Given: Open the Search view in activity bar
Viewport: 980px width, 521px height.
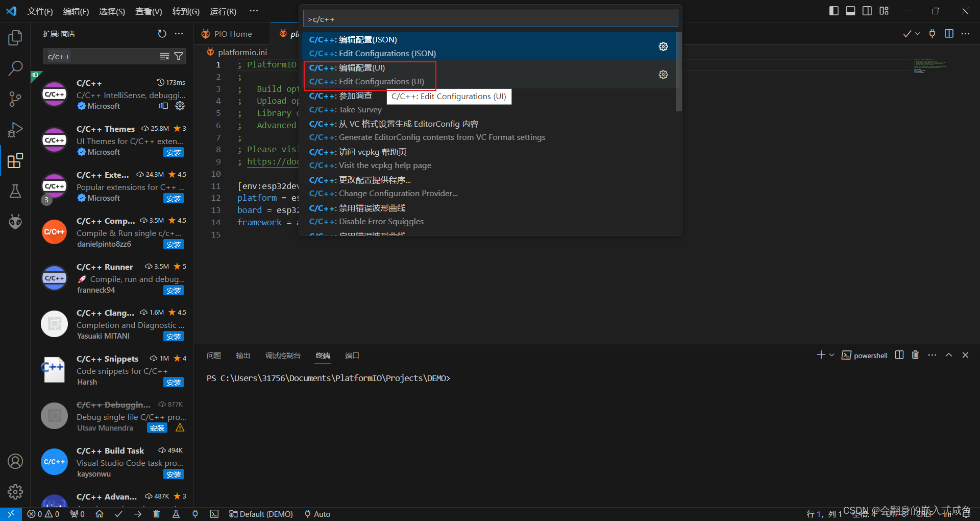Looking at the screenshot, I should [15, 68].
